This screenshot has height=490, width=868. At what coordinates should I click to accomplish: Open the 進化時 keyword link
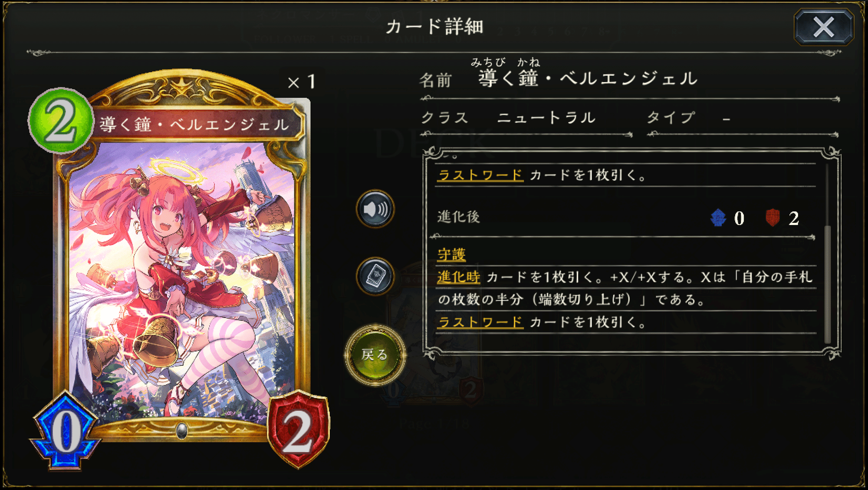[x=458, y=277]
